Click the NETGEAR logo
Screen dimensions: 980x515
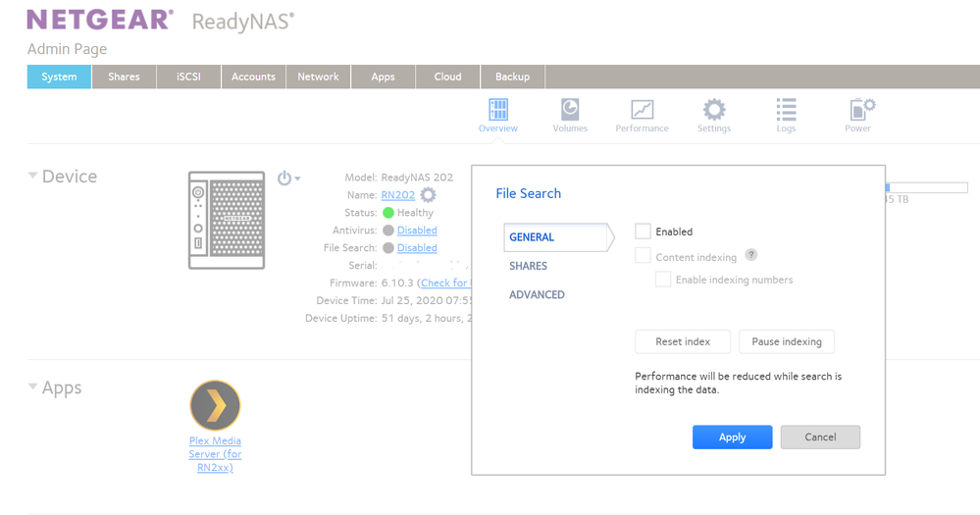click(101, 20)
